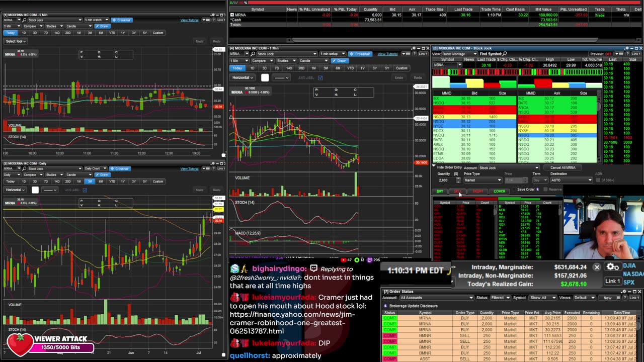The image size is (644, 362).
Task: Toggle the dollar sign quantity mode
Action: coord(456,174)
